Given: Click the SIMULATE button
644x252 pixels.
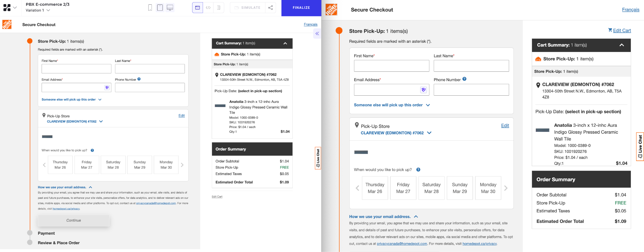Looking at the screenshot, I should 247,8.
